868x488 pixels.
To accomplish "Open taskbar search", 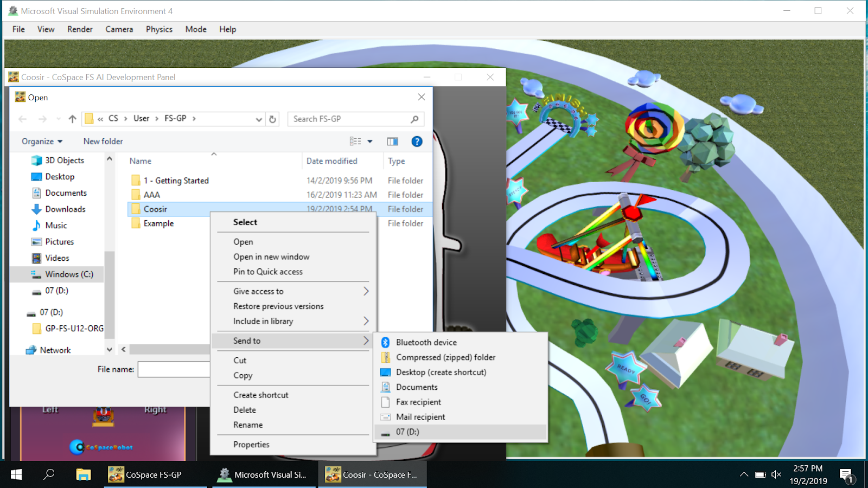I will [49, 474].
